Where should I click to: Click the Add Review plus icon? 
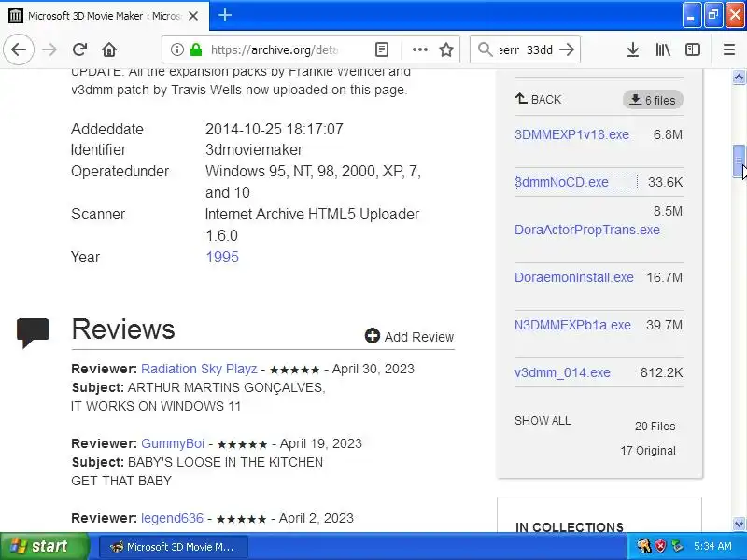coord(372,336)
